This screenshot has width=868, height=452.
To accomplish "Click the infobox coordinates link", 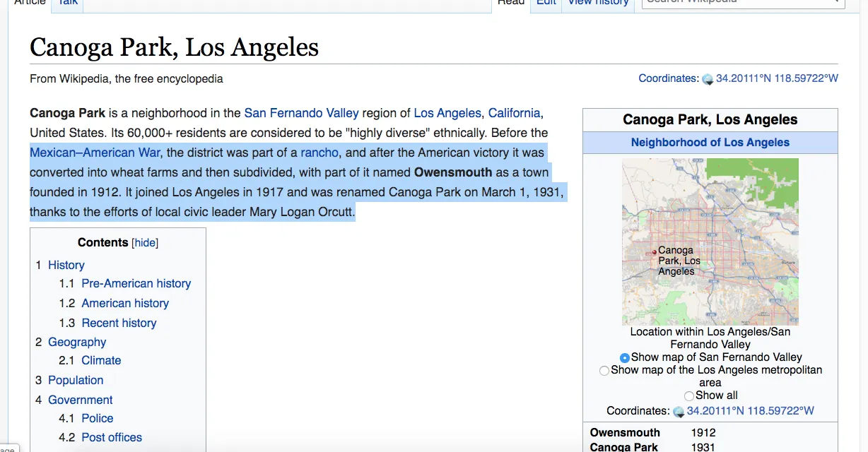I will click(x=751, y=410).
